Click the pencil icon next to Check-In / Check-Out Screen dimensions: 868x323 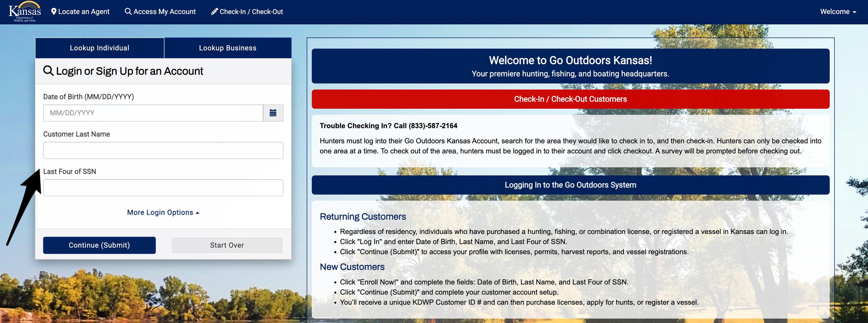point(214,11)
